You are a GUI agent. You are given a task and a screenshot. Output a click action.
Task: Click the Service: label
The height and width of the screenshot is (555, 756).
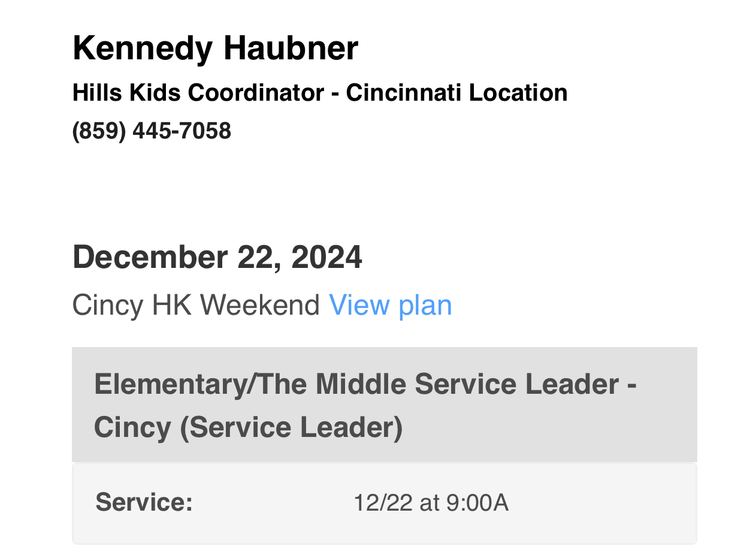point(144,502)
